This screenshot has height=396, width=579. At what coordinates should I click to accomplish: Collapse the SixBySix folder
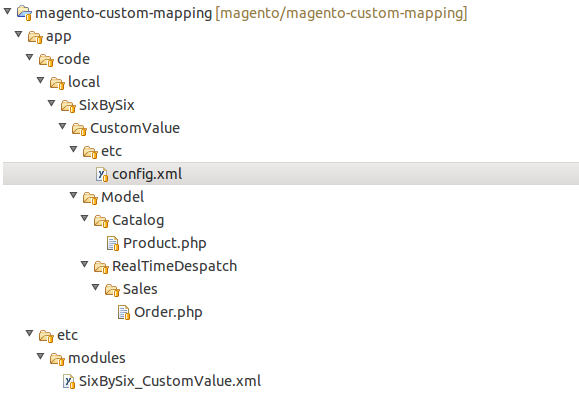click(51, 103)
